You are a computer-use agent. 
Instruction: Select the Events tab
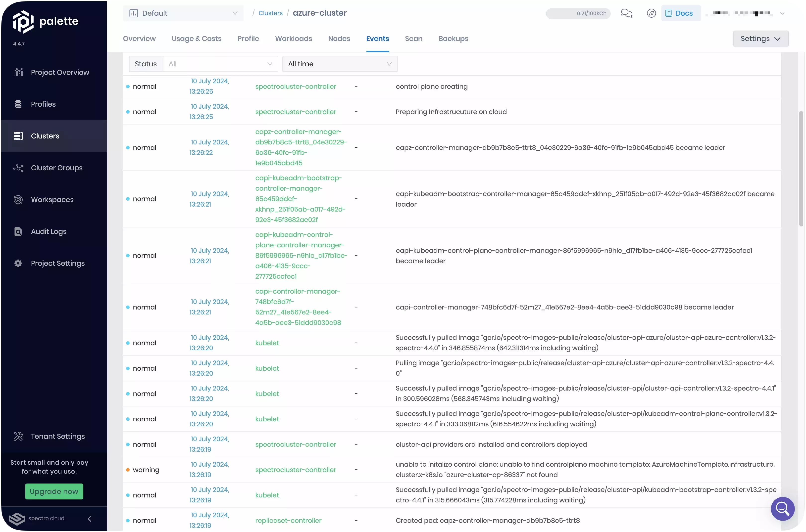pos(378,39)
